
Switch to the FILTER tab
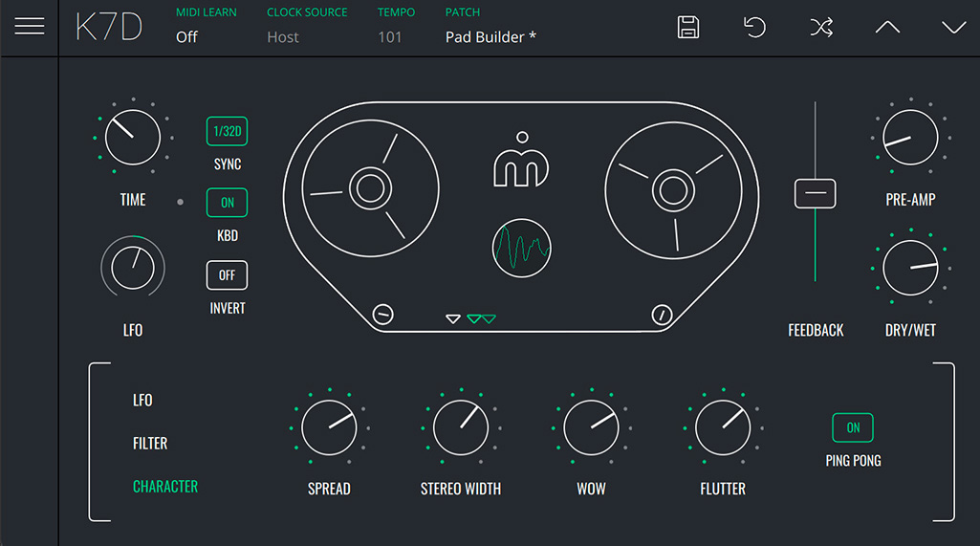coord(150,444)
